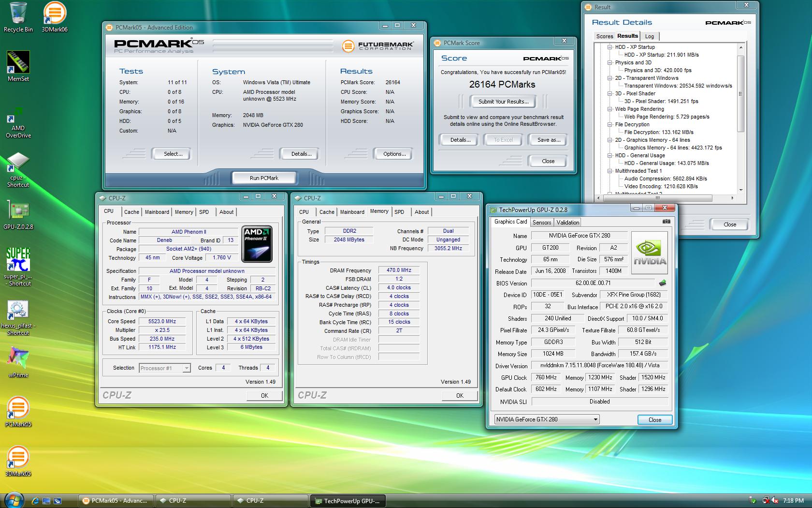This screenshot has width=812, height=508.
Task: Click OK in the CPU-Z Memory window
Action: 460,395
